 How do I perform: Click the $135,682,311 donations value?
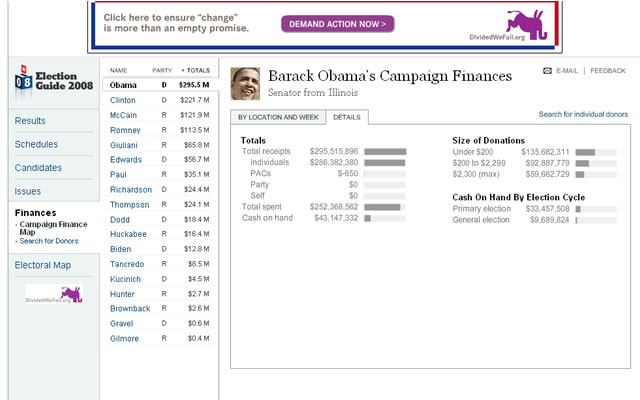click(x=545, y=152)
